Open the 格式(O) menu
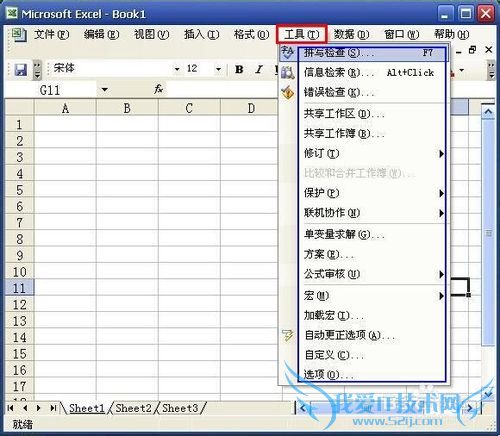The image size is (500, 436). pyautogui.click(x=251, y=34)
